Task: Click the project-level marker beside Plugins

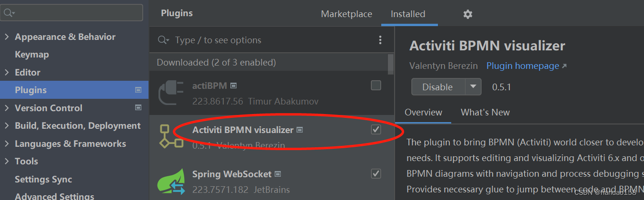Action: click(x=139, y=90)
